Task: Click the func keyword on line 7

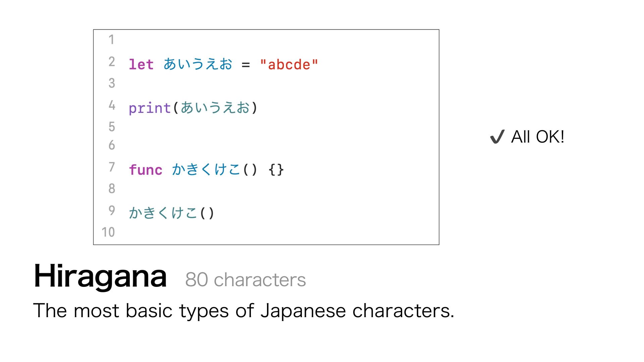Action: coord(146,170)
